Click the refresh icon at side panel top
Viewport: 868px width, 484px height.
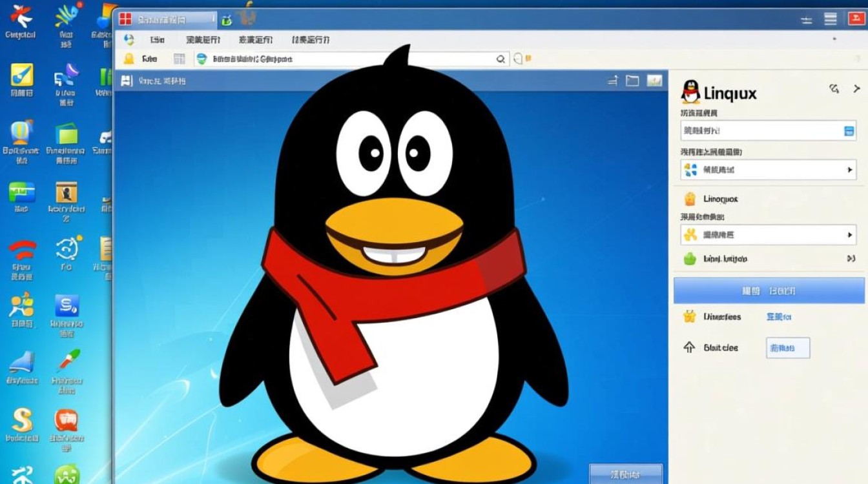(x=834, y=89)
